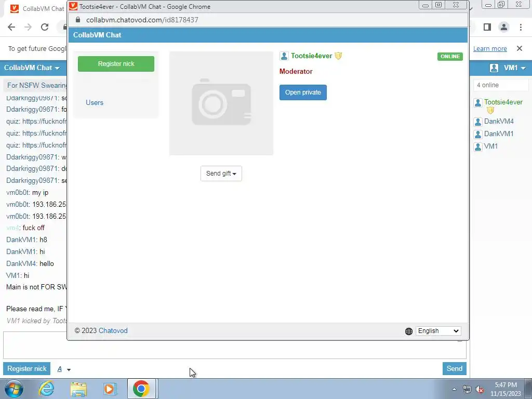Screen dimensions: 532x399
Task: Reload the page in main Chrome window
Action: (45, 27)
